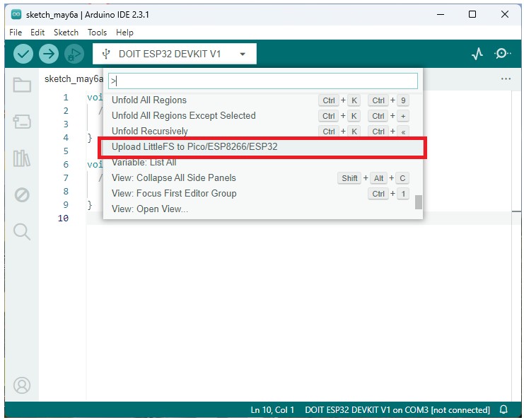Viewport: 524px width, 420px height.
Task: Open the Sketchbook folder sidebar icon
Action: [22, 86]
